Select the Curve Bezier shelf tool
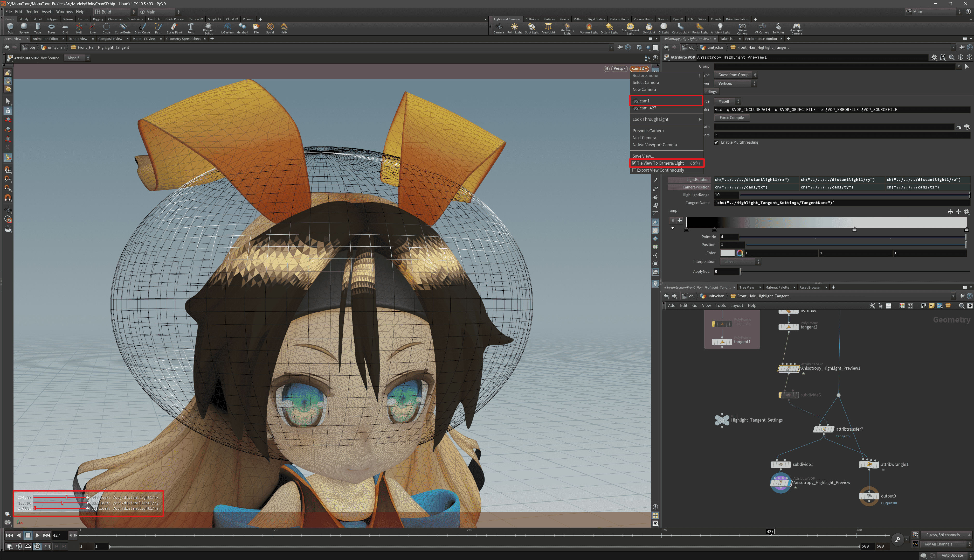 [x=123, y=28]
